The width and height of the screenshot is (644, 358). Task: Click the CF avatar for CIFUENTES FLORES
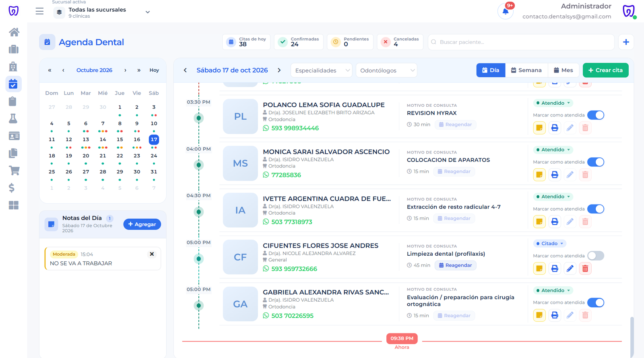point(240,257)
